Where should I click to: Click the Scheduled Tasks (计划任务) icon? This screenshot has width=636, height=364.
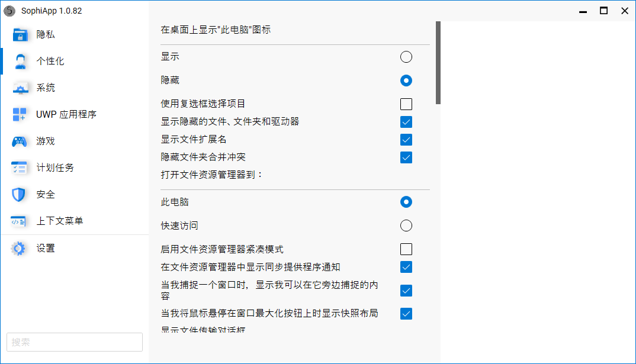[20, 168]
